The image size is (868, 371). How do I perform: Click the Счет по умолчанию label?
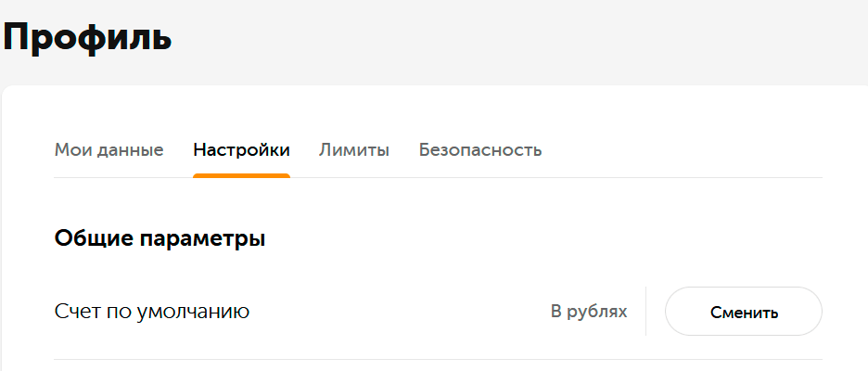click(x=152, y=312)
